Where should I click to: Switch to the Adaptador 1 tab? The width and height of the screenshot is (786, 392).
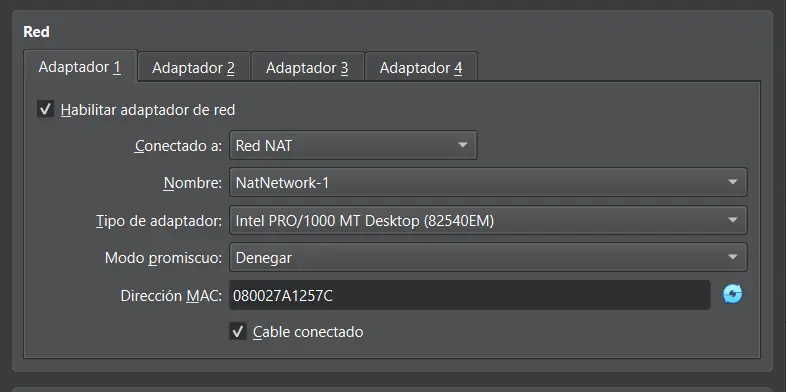click(80, 66)
